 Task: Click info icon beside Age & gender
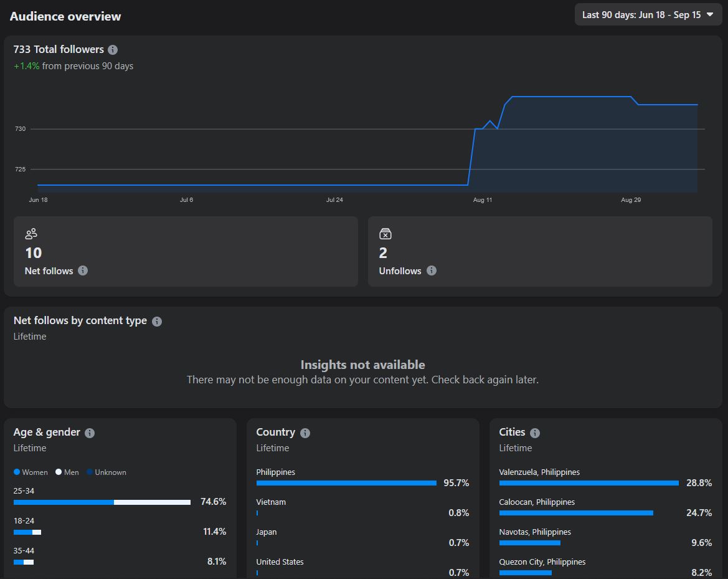[x=90, y=433]
